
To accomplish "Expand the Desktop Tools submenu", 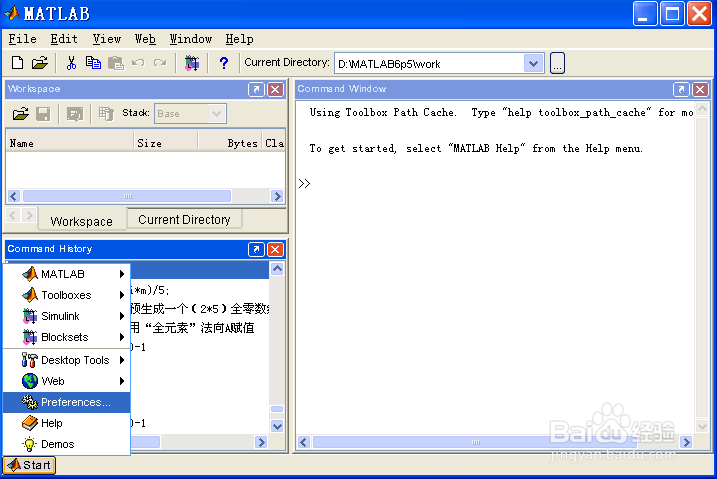I will [67, 360].
